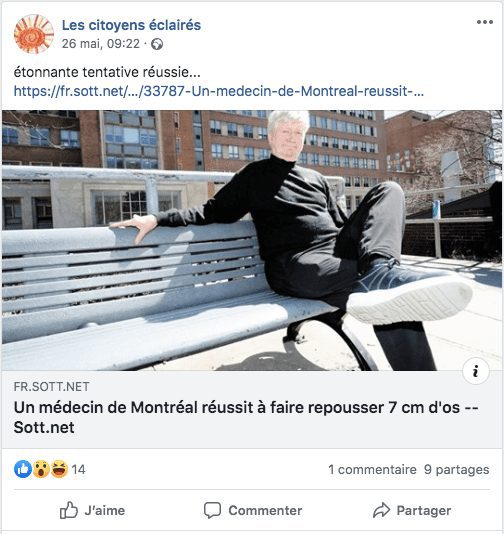Click the public globe privacy icon

click(157, 44)
